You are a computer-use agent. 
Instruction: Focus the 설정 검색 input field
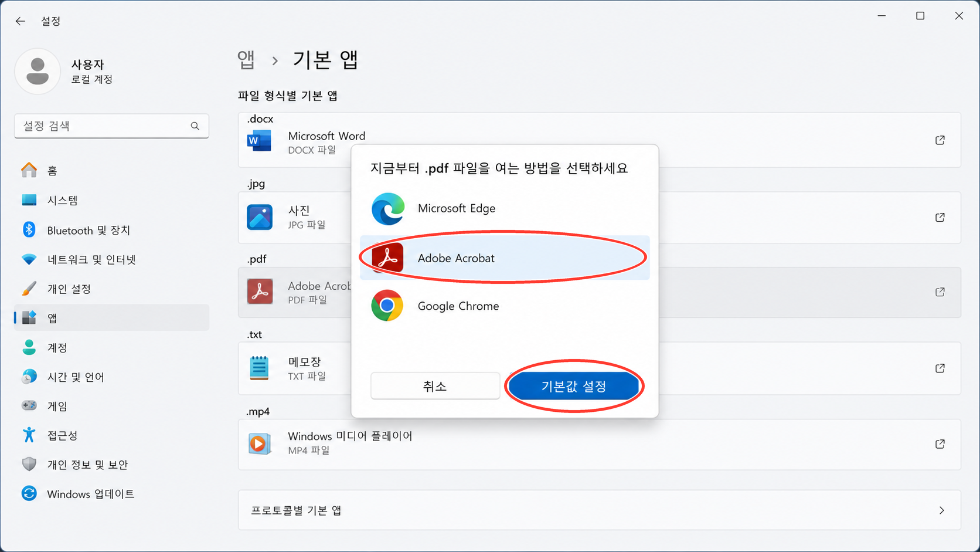[111, 126]
